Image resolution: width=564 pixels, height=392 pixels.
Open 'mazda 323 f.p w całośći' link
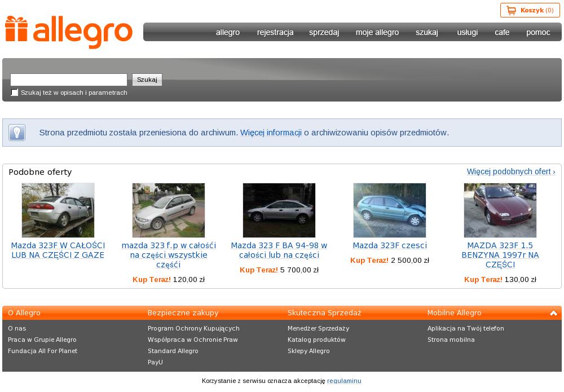point(169,255)
